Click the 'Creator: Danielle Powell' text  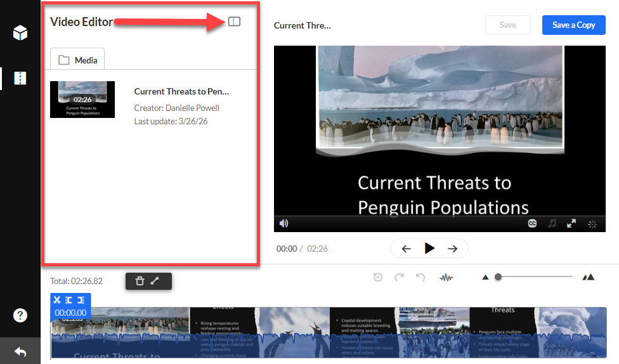point(176,108)
